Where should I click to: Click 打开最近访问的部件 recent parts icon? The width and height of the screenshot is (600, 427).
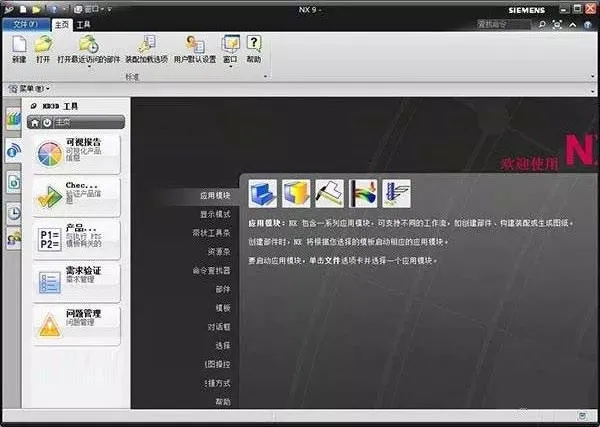pos(89,44)
